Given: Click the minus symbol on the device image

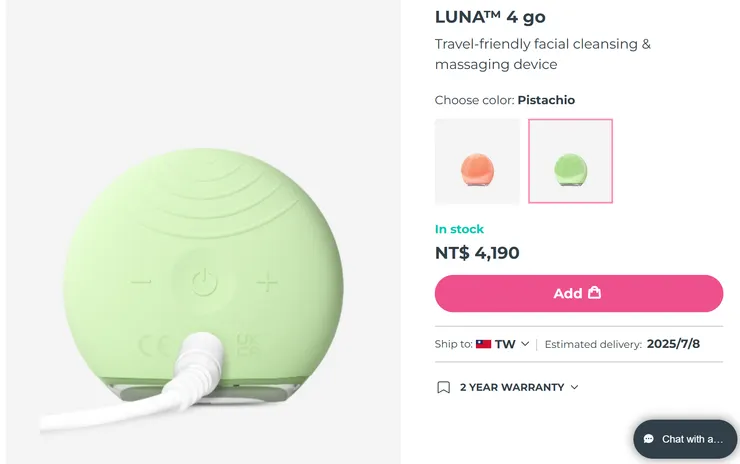Looking at the screenshot, I should 141,282.
